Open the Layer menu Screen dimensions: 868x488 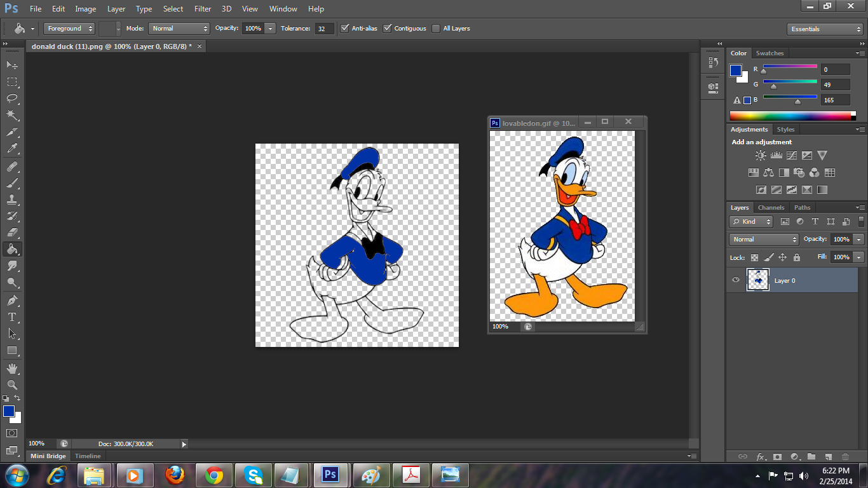pyautogui.click(x=116, y=9)
